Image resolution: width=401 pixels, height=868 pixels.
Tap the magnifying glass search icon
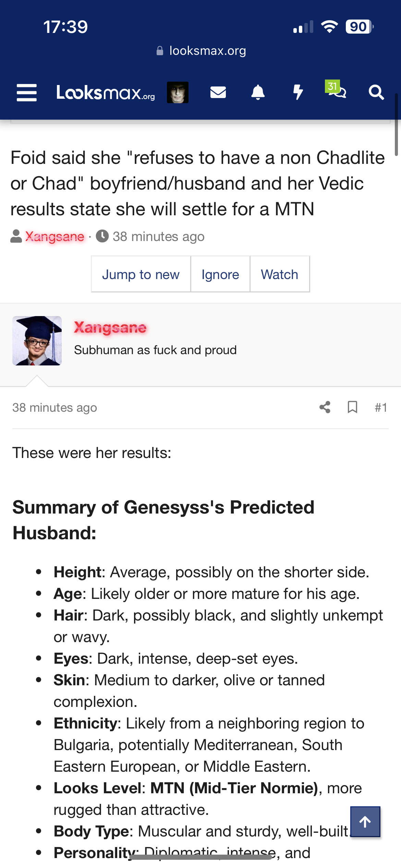(x=376, y=93)
